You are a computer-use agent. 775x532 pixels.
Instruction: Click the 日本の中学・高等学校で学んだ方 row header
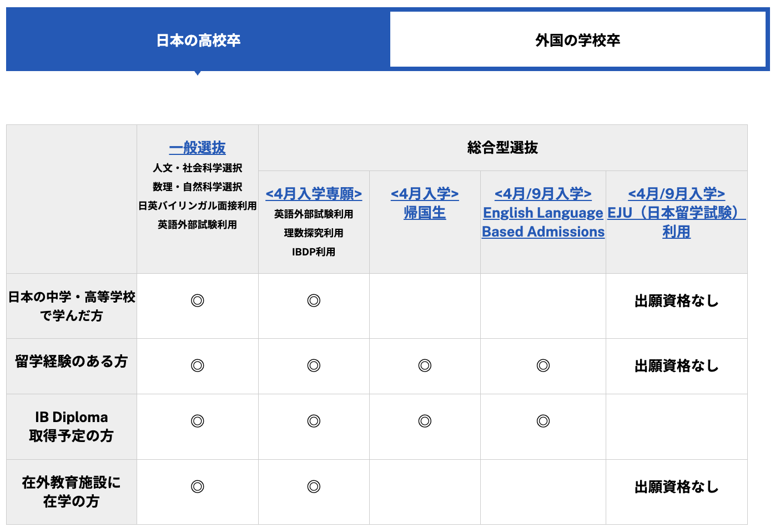click(x=72, y=306)
